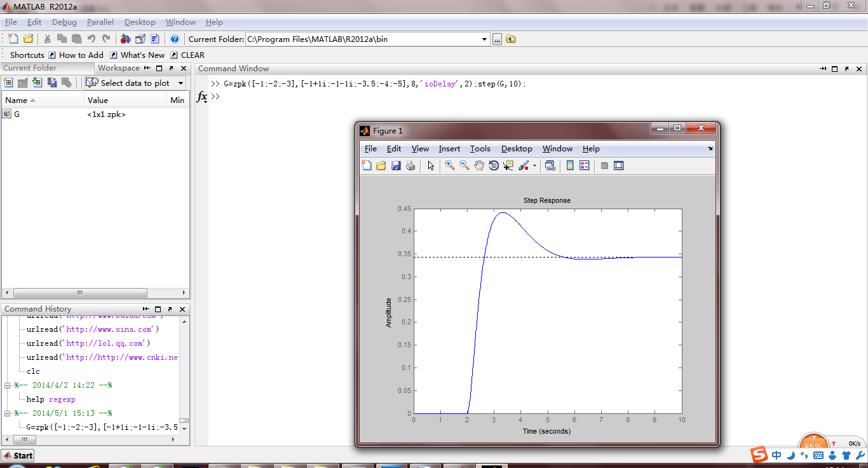Open Simulink library icon in MATLAB toolbar

pyautogui.click(x=125, y=39)
